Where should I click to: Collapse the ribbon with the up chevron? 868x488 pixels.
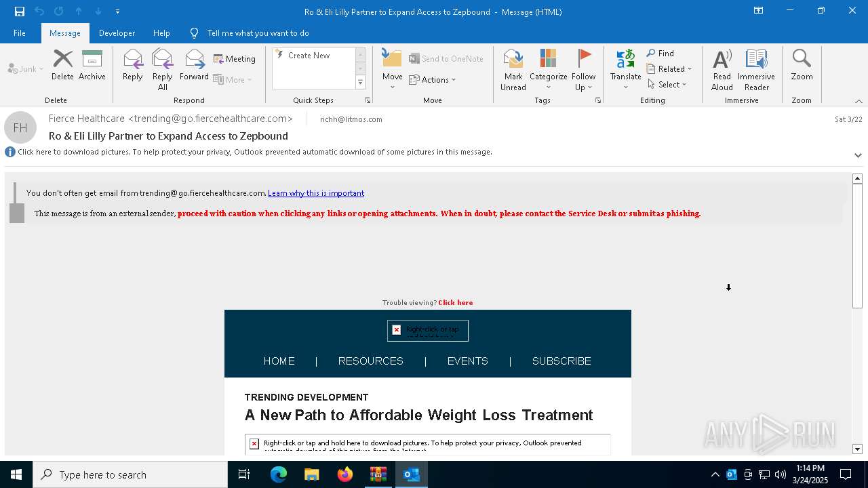[859, 101]
